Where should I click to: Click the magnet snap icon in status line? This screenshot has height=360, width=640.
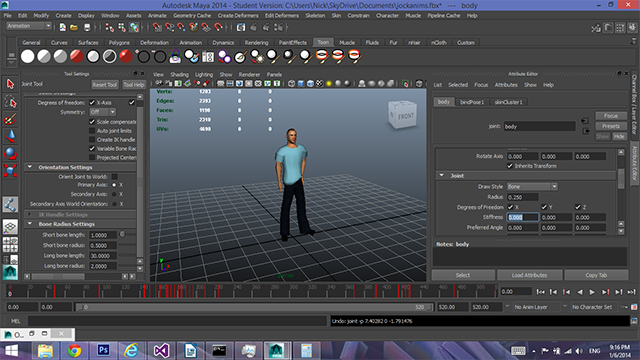point(157,27)
